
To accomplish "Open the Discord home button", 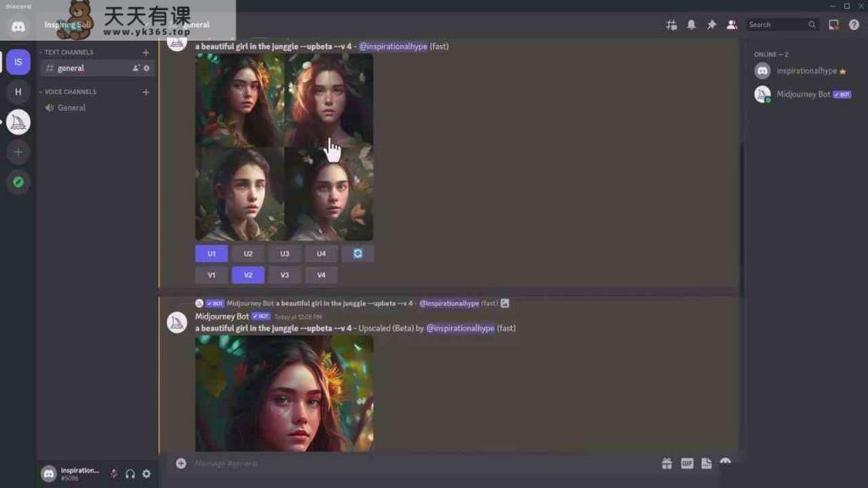I will click(x=18, y=26).
